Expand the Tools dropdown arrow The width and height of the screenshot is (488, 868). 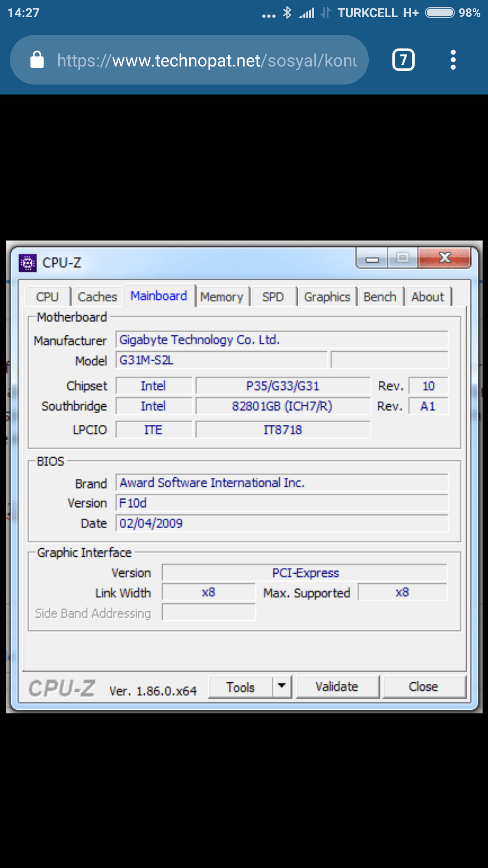pos(282,687)
